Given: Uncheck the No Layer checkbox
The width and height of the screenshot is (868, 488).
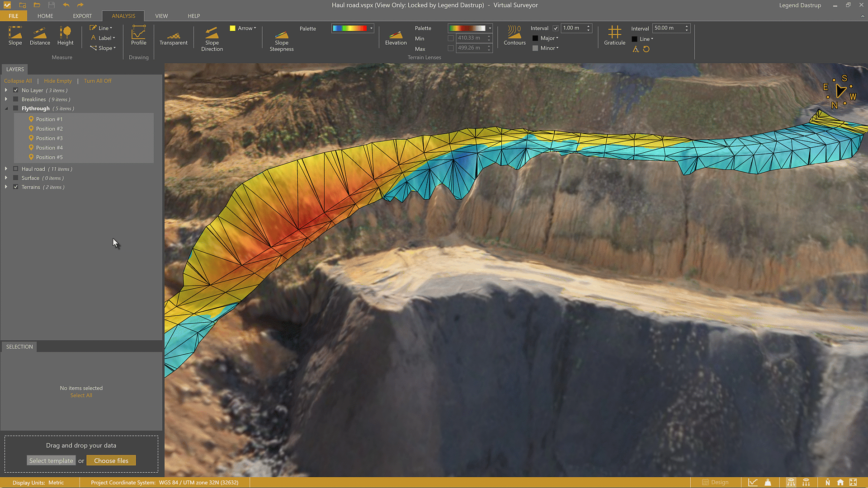Looking at the screenshot, I should [x=16, y=90].
